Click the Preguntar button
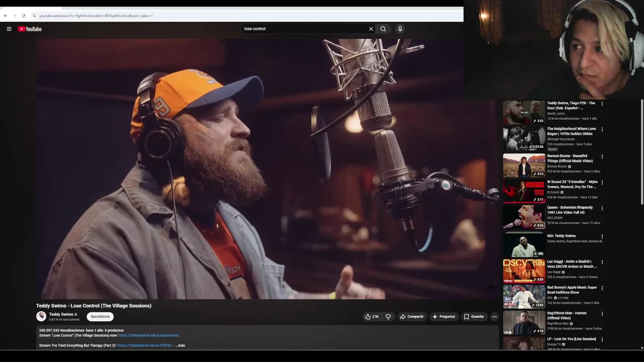 tap(443, 317)
